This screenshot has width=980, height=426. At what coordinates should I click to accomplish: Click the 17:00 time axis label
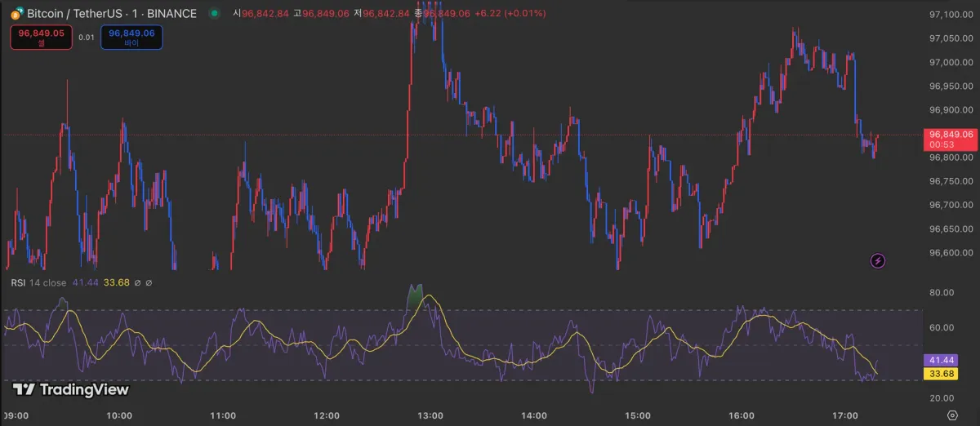[x=845, y=415]
